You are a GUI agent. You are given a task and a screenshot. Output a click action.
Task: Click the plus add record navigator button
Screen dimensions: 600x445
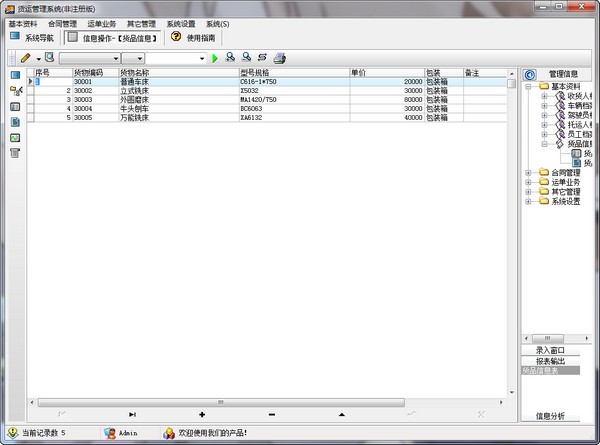tap(202, 413)
